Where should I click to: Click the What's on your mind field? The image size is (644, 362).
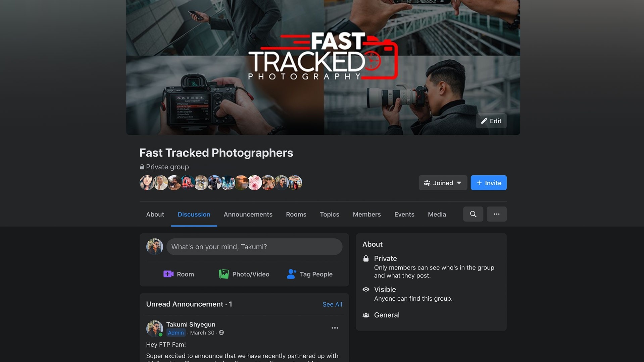254,247
